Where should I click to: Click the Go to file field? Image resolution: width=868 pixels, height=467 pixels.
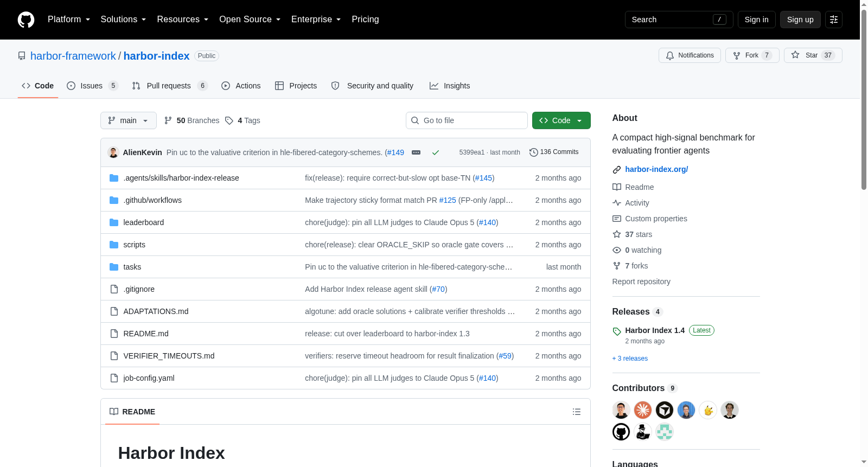[467, 120]
